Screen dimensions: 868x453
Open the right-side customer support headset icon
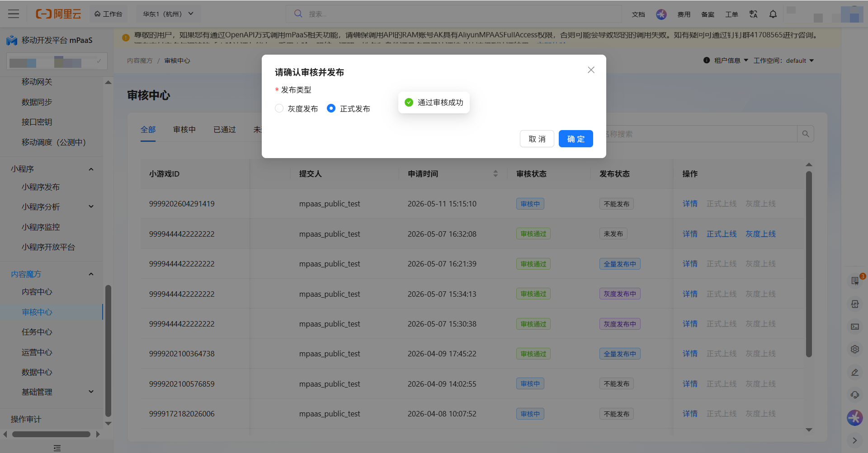click(855, 395)
